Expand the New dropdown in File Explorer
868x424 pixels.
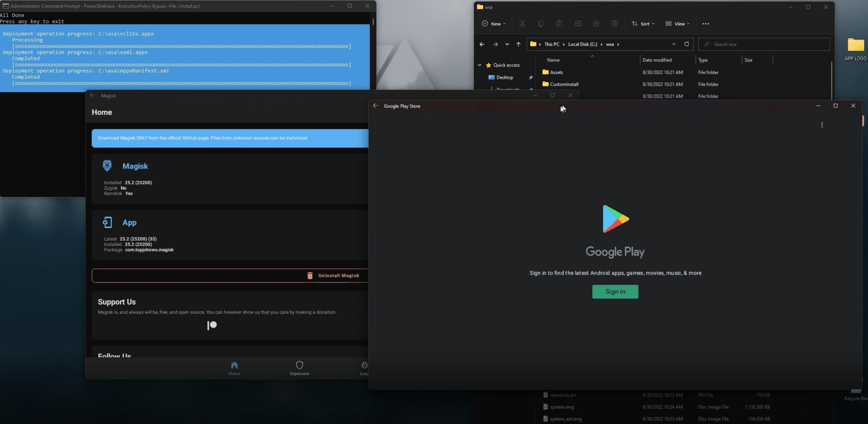pos(494,24)
